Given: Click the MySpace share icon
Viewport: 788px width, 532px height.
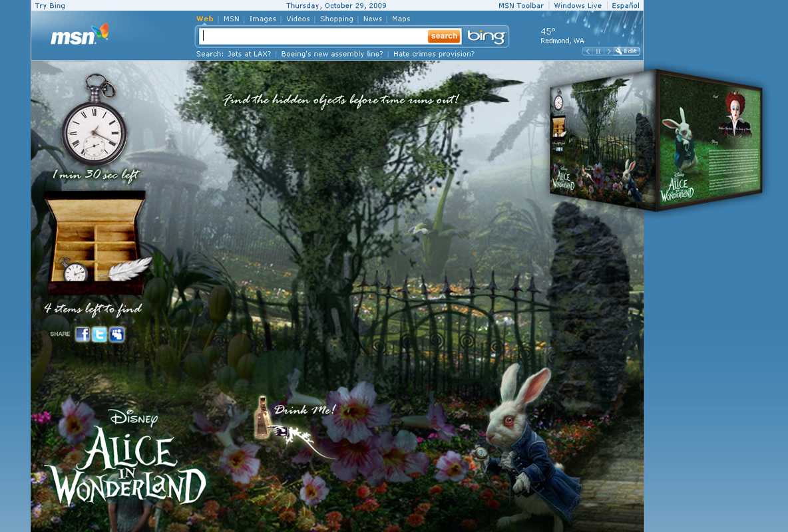Looking at the screenshot, I should tap(116, 334).
